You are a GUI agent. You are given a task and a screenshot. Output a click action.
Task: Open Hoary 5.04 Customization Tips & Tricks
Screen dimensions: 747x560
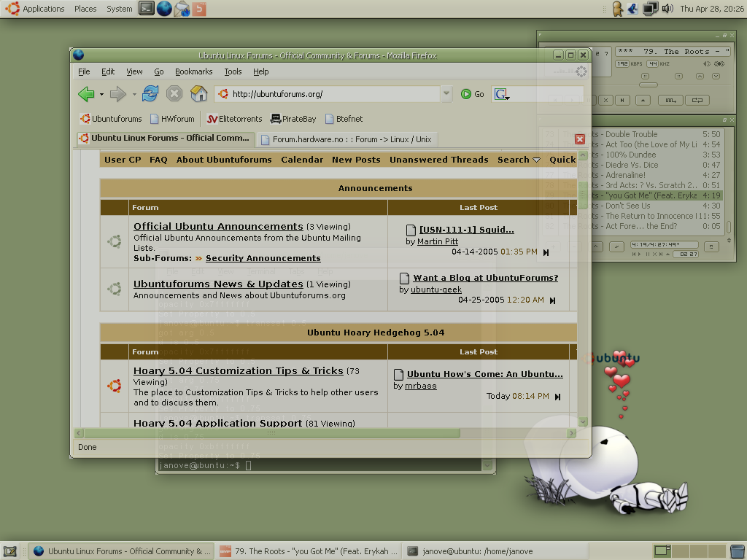[239, 371]
